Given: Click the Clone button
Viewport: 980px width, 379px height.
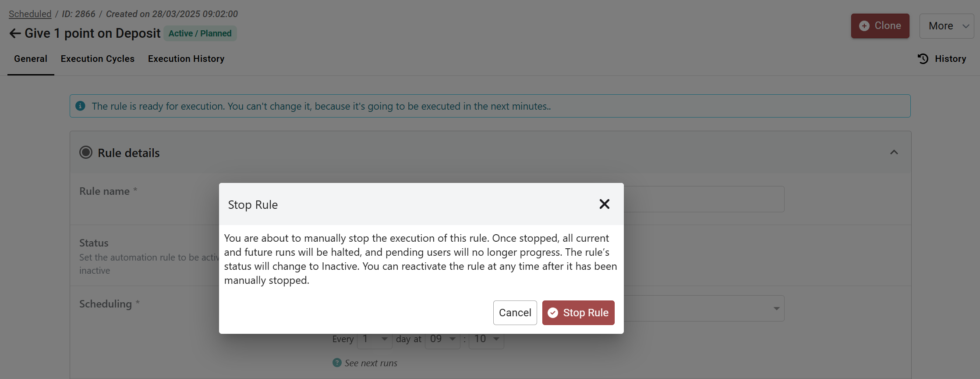Looking at the screenshot, I should tap(880, 26).
